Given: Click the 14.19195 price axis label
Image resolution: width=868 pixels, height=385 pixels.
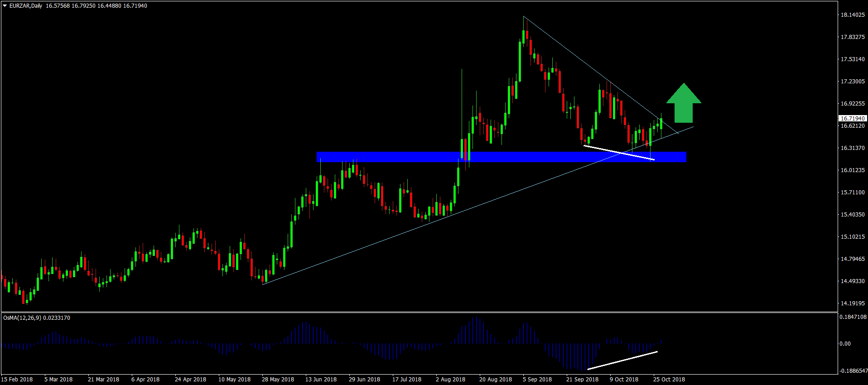Looking at the screenshot, I should pyautogui.click(x=853, y=303).
